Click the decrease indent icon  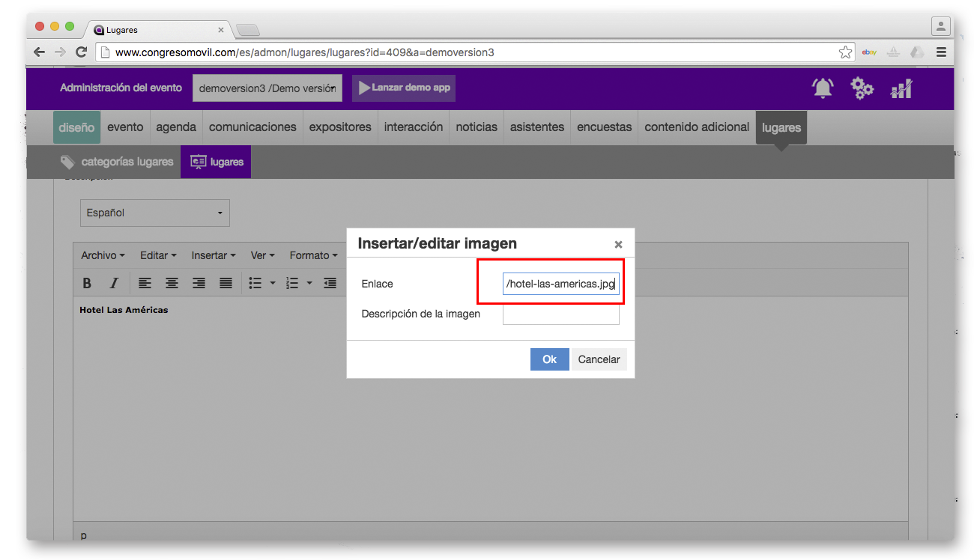tap(330, 283)
